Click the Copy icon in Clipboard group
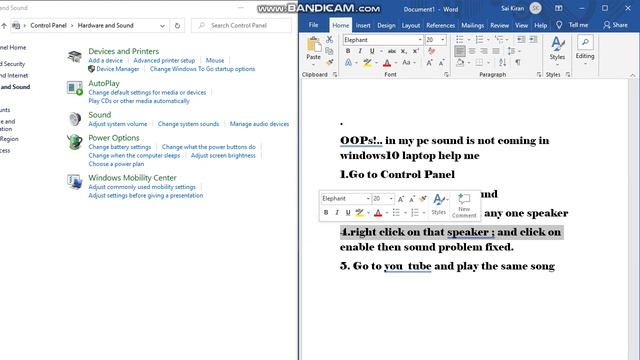Viewport: 640px width, 360px height. coord(329,51)
